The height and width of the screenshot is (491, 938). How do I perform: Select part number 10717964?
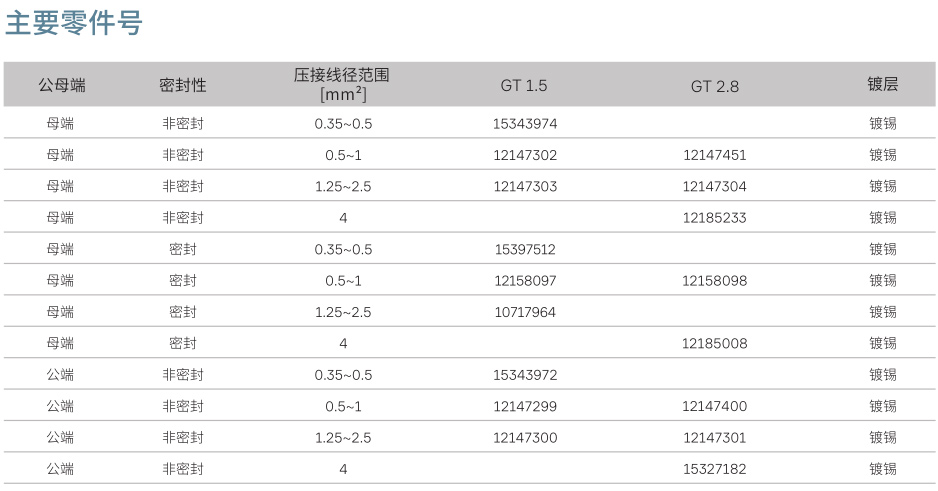click(x=525, y=312)
